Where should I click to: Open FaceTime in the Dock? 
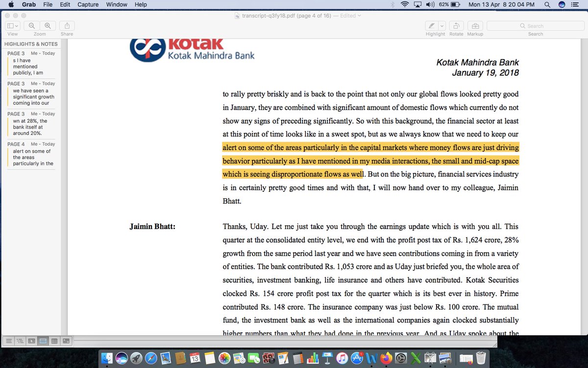[254, 358]
